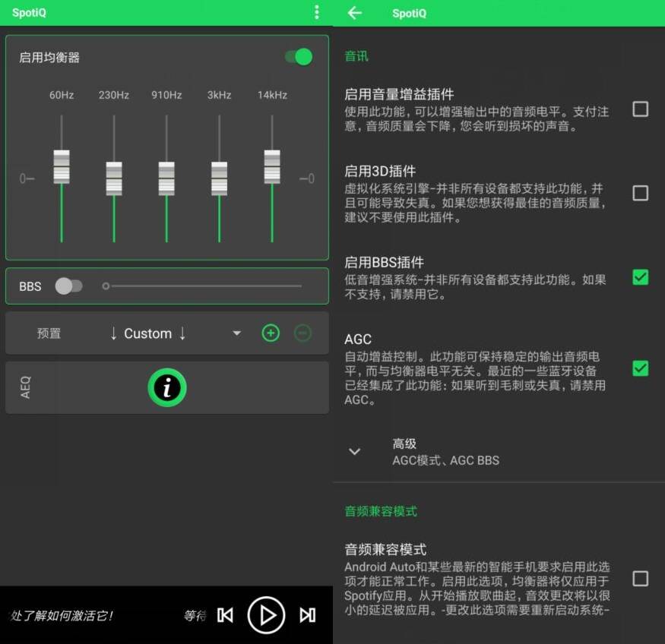This screenshot has width=665, height=644.
Task: Enable the 启用音量增益插件 checkbox
Action: (641, 109)
